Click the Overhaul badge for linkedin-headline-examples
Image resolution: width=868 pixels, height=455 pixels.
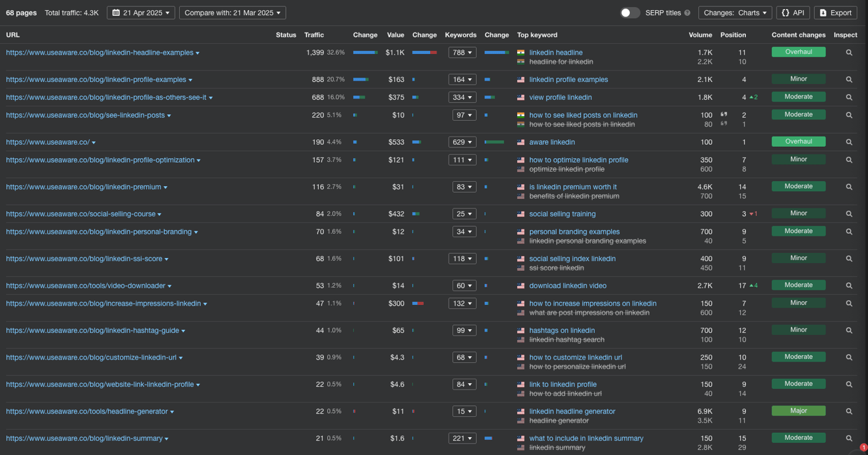tap(799, 52)
